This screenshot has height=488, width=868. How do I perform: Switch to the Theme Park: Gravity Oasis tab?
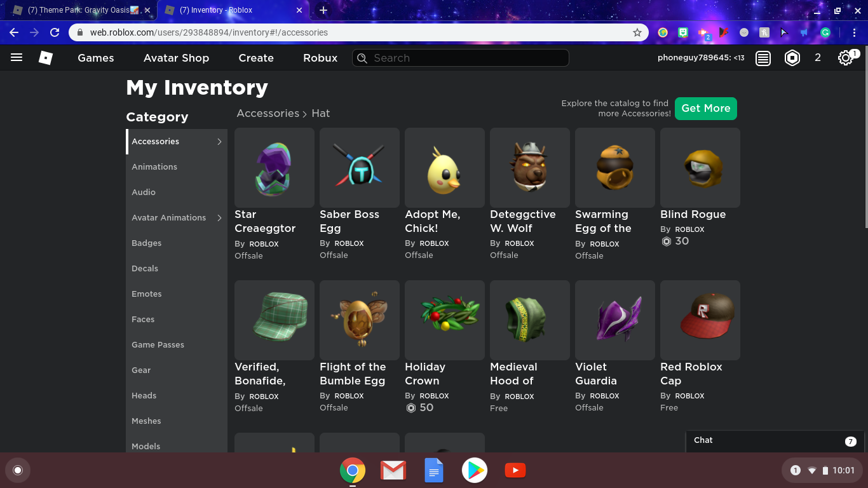pos(82,10)
